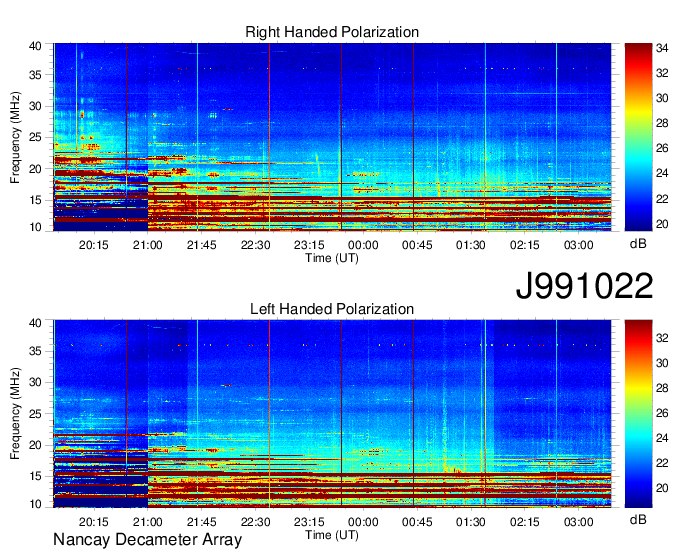Select the right-handed plot's dB color bar
Image resolution: width=680 pixels, height=552 pixels.
[x=638, y=137]
